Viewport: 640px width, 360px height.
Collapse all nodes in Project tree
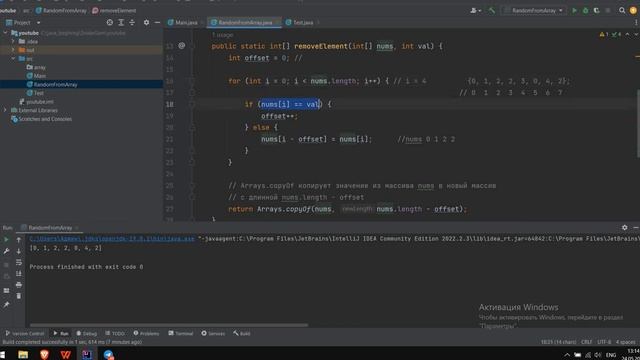click(132, 22)
